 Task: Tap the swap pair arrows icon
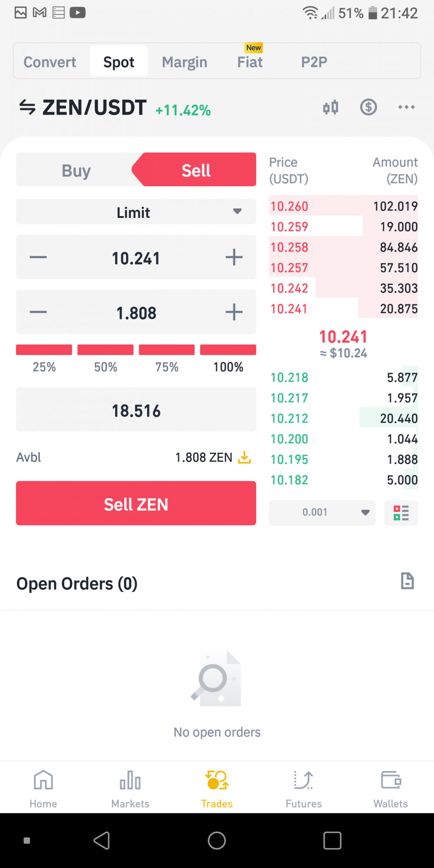(x=27, y=107)
